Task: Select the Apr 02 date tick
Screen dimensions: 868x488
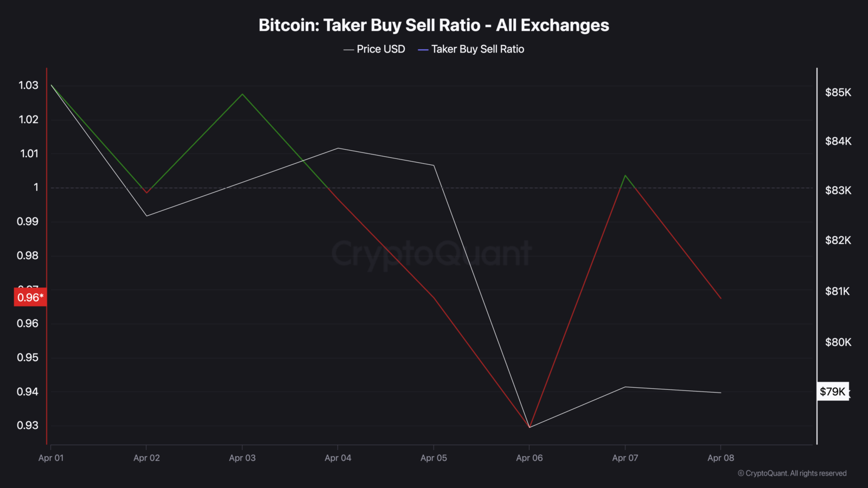Action: pos(146,458)
